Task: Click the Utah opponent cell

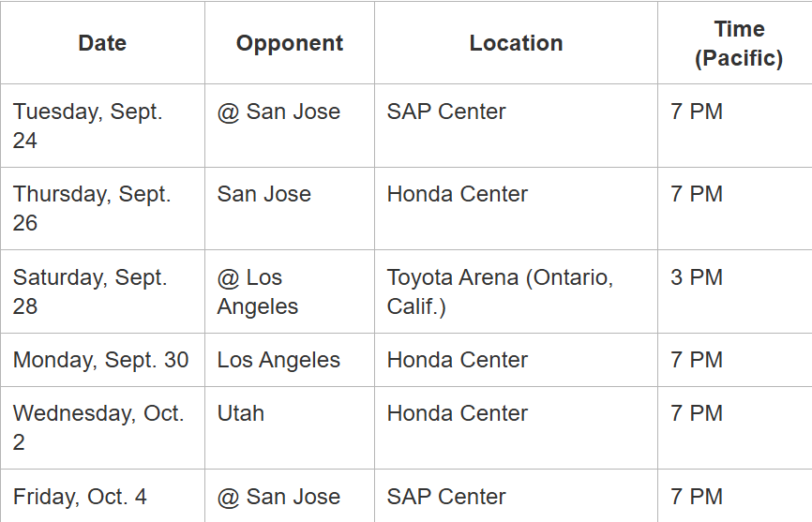Action: [x=241, y=413]
